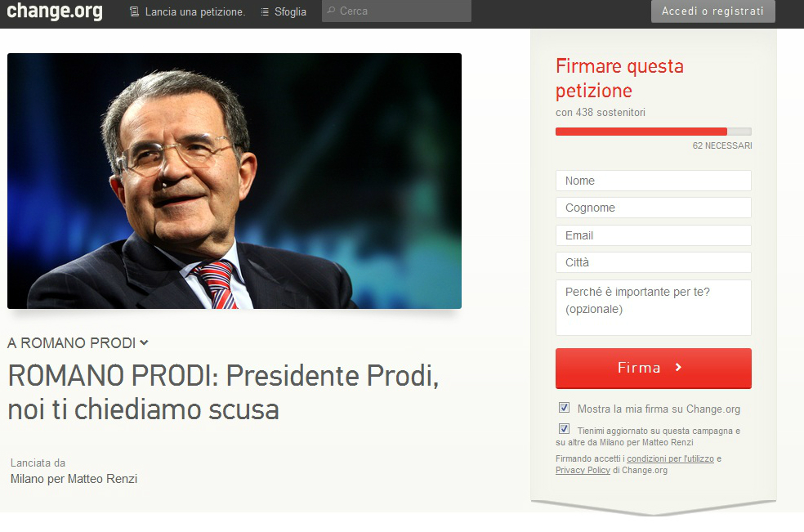Viewport: 804px width, 532px height.
Task: Click the change.org logo
Action: click(55, 11)
